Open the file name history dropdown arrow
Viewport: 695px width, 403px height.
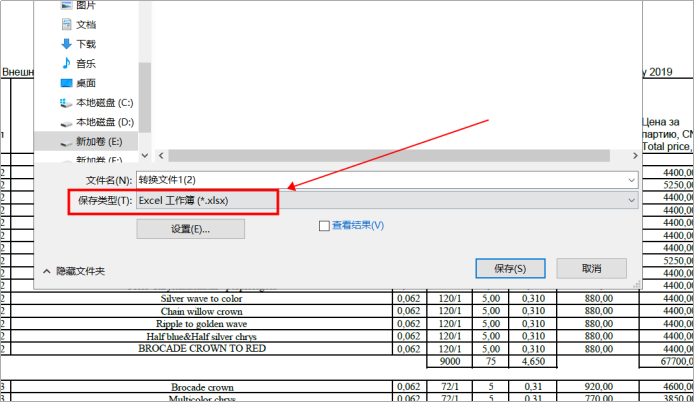pyautogui.click(x=631, y=180)
